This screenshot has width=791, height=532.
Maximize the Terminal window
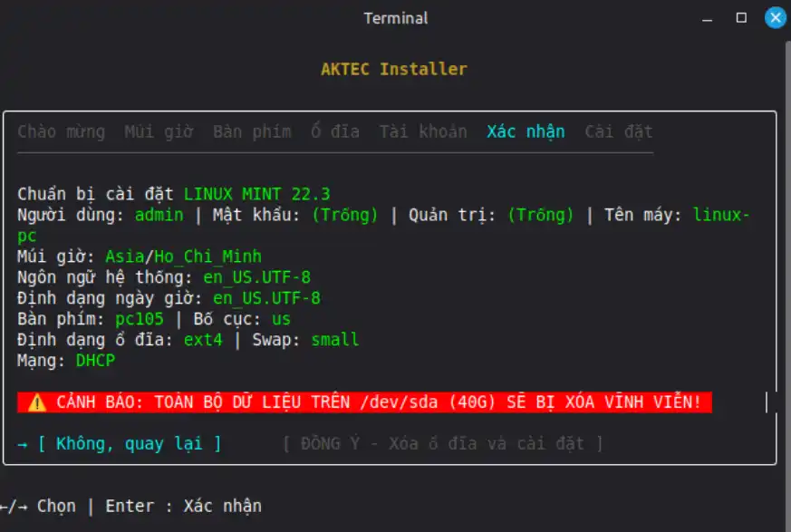tap(741, 17)
